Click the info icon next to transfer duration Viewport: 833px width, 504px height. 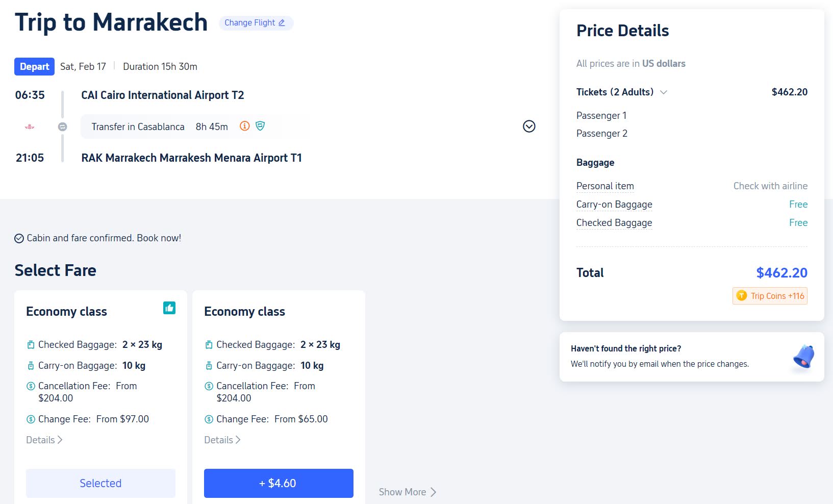coord(245,126)
